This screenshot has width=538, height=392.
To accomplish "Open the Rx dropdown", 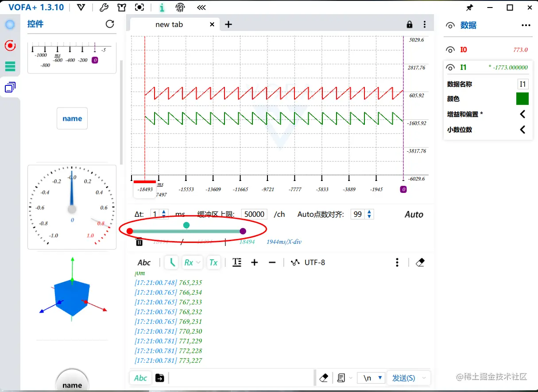I will (192, 262).
